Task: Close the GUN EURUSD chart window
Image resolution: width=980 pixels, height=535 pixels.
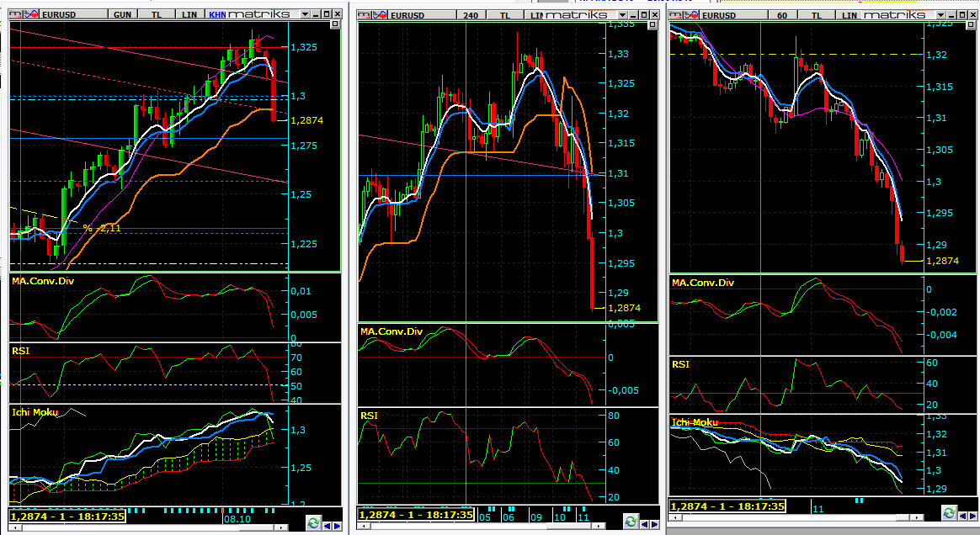Action: click(x=338, y=14)
